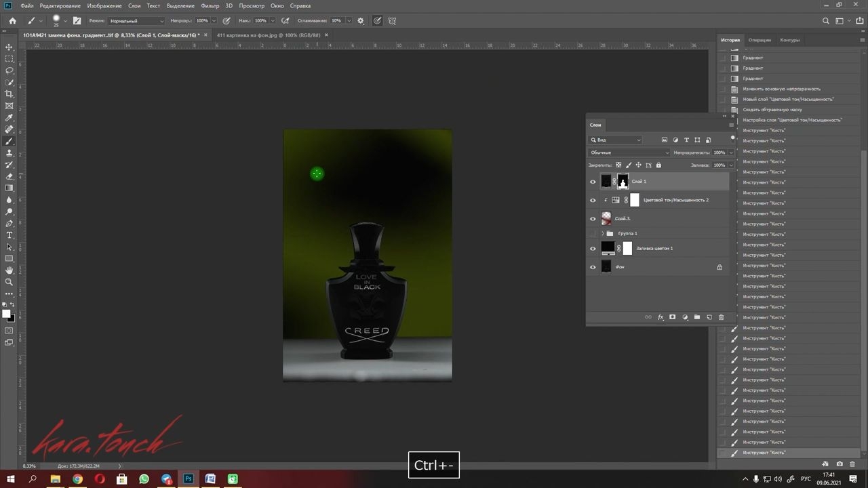The image size is (868, 488).
Task: Toggle pressure for opacity button
Action: coord(226,21)
